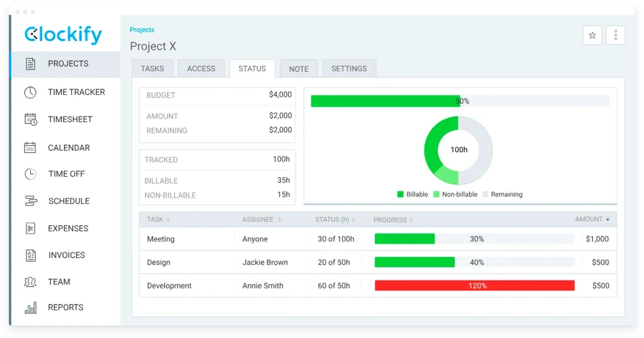Click the 50% budget progress bar
This screenshot has width=644, height=338.
click(x=460, y=101)
